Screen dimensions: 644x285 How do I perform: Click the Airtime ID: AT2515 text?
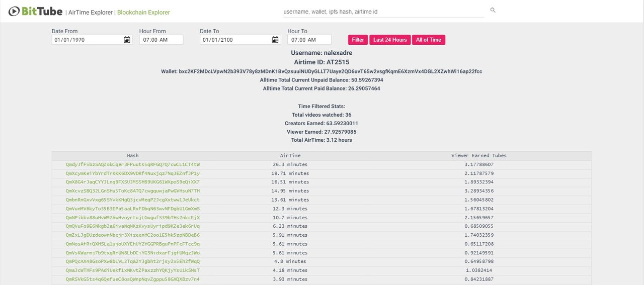pyautogui.click(x=321, y=62)
